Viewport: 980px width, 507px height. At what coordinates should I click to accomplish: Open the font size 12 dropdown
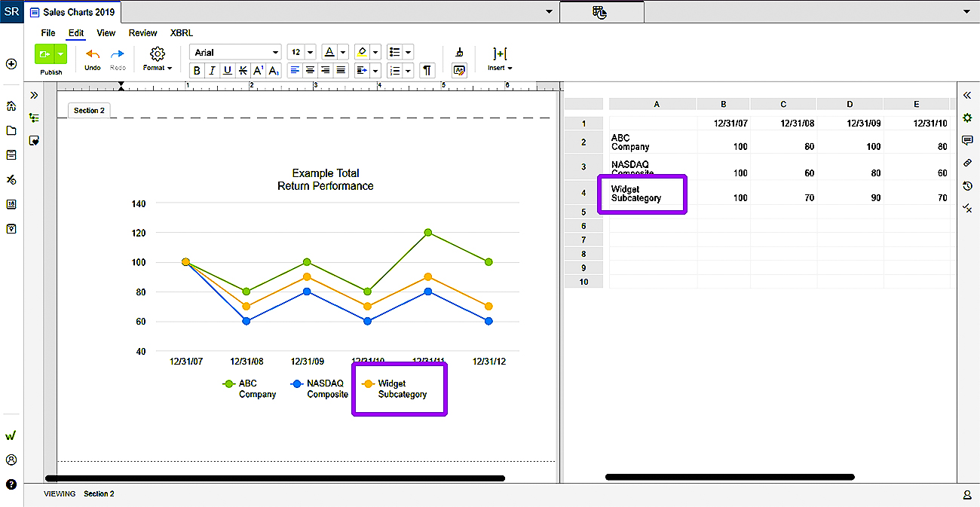305,52
